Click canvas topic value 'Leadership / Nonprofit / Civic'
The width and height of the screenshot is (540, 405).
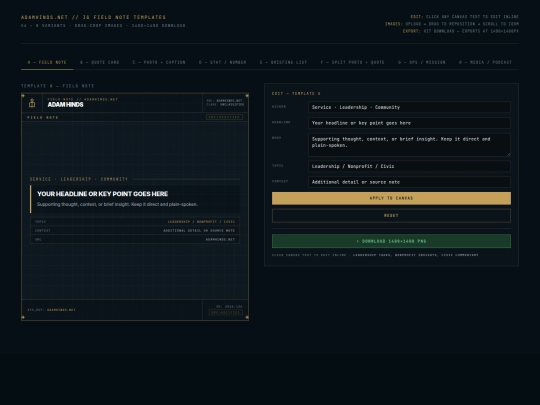click(201, 222)
